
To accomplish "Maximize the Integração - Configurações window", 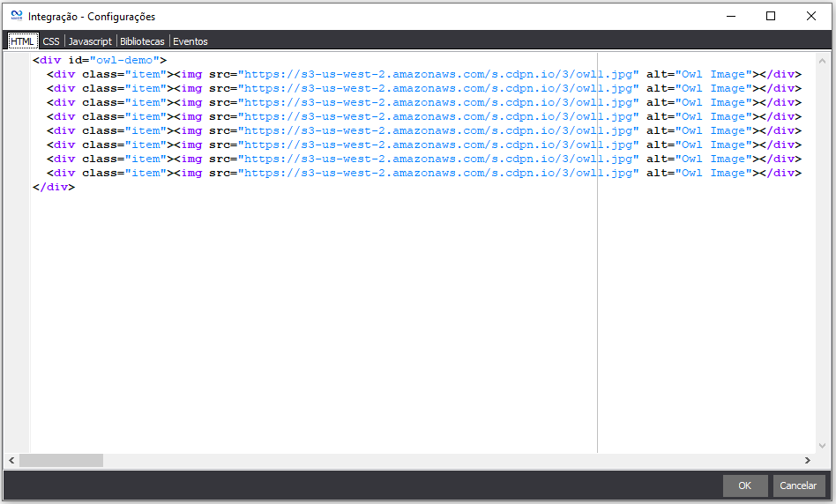I will (x=771, y=16).
